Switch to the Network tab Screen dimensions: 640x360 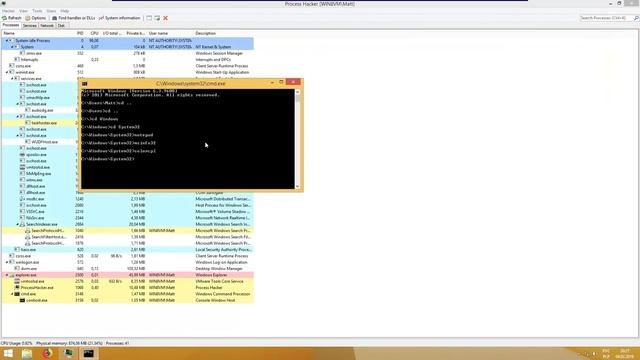tap(47, 26)
